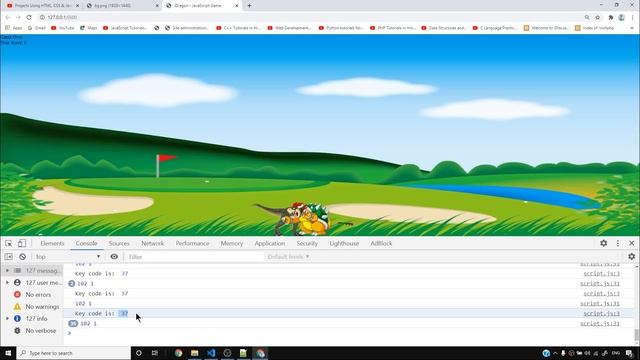The image size is (640, 360).
Task: Open script.js:3 link on highlighted row
Action: (x=602, y=313)
